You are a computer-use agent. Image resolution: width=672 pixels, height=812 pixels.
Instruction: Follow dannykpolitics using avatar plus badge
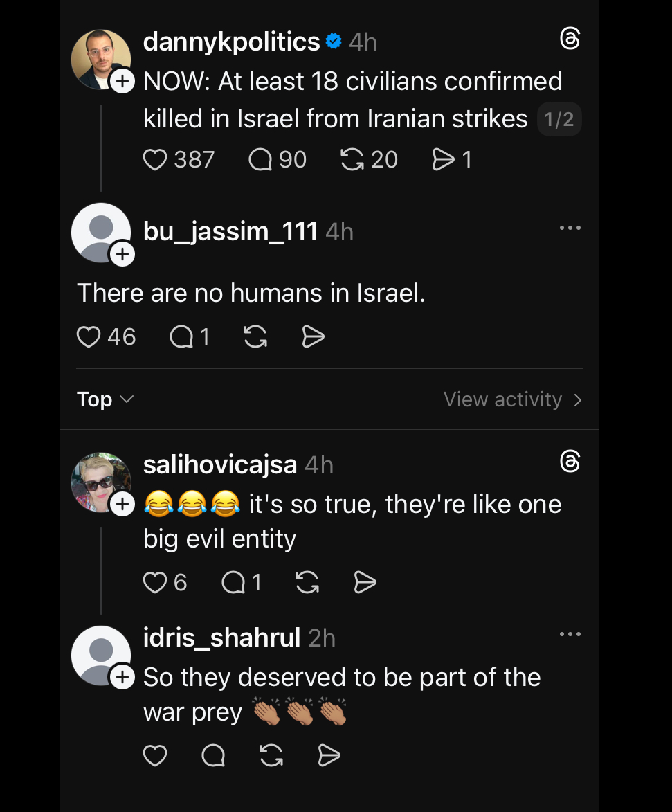pos(122,82)
